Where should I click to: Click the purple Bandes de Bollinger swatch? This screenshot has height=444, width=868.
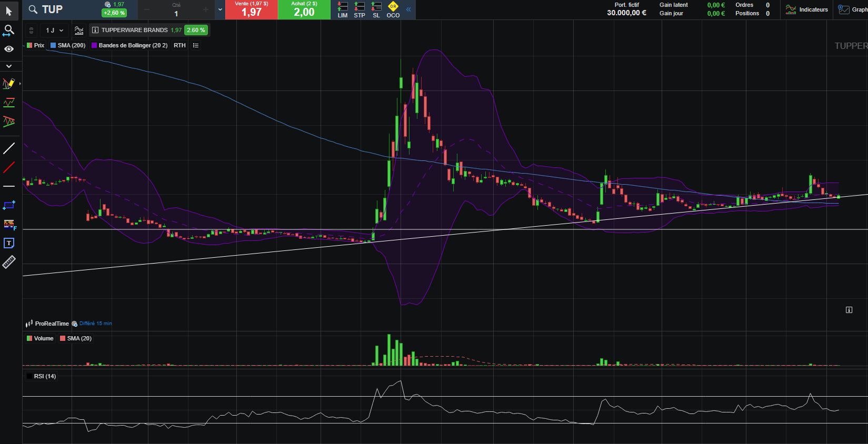(95, 46)
